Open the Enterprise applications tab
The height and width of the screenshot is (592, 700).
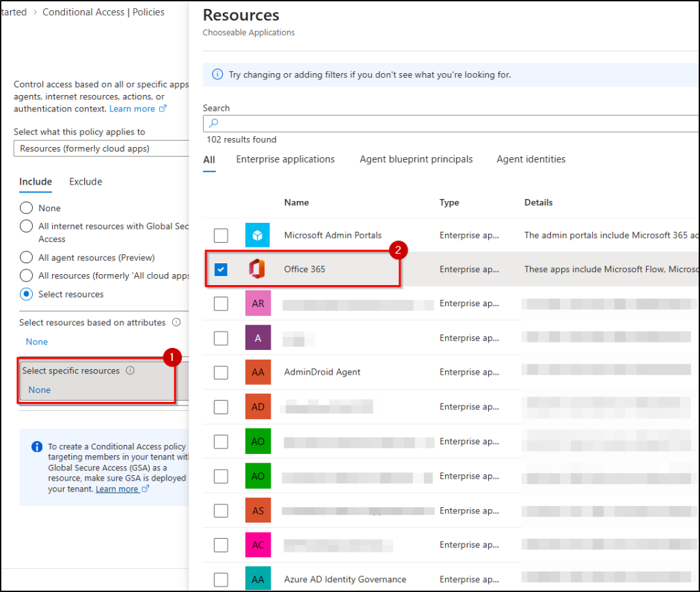(x=285, y=159)
